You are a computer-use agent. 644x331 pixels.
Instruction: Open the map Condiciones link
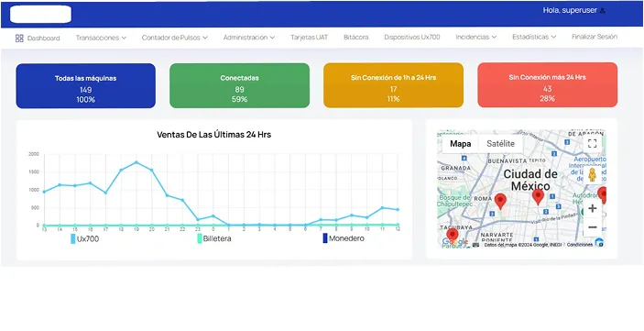coord(580,245)
